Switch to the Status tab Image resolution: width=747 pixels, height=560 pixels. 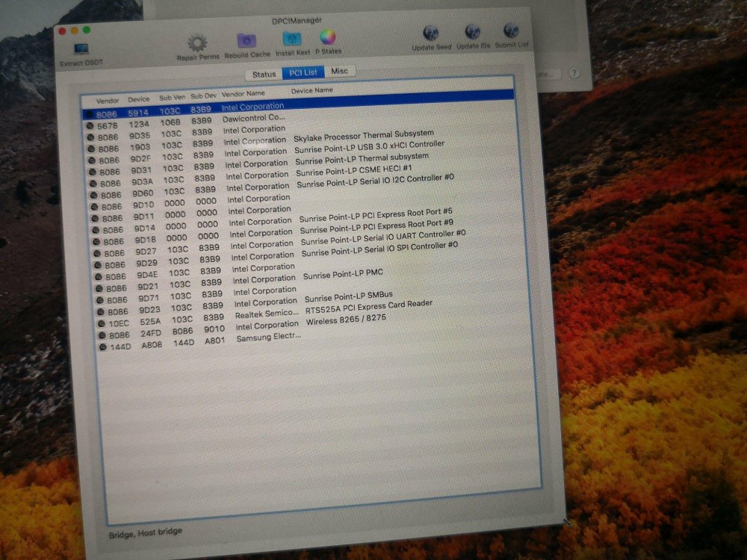point(264,74)
